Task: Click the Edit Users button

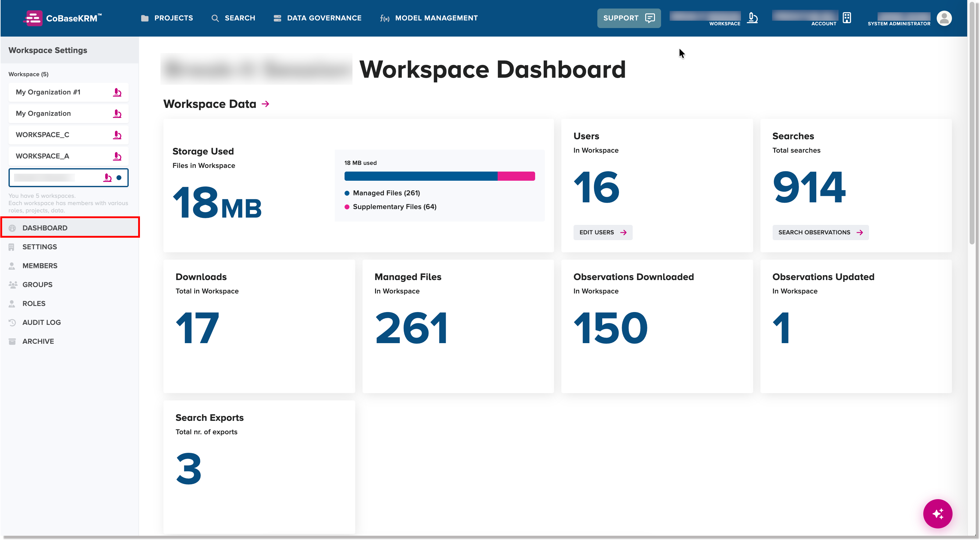Action: [603, 232]
